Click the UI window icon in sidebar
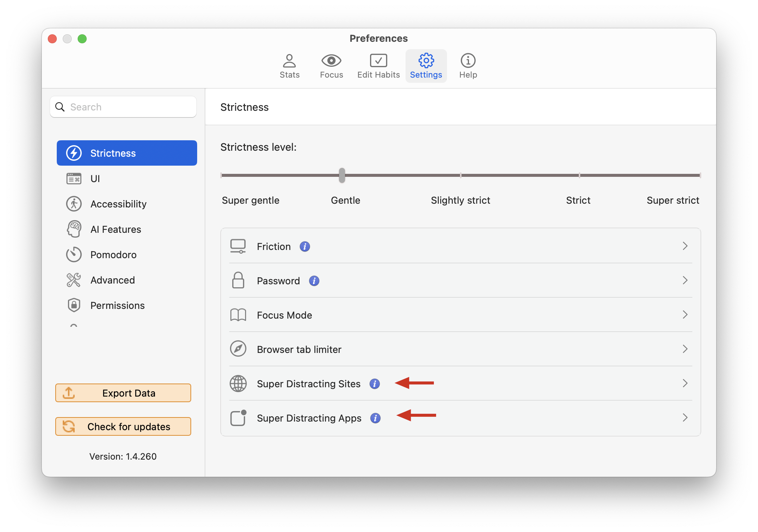 click(74, 179)
